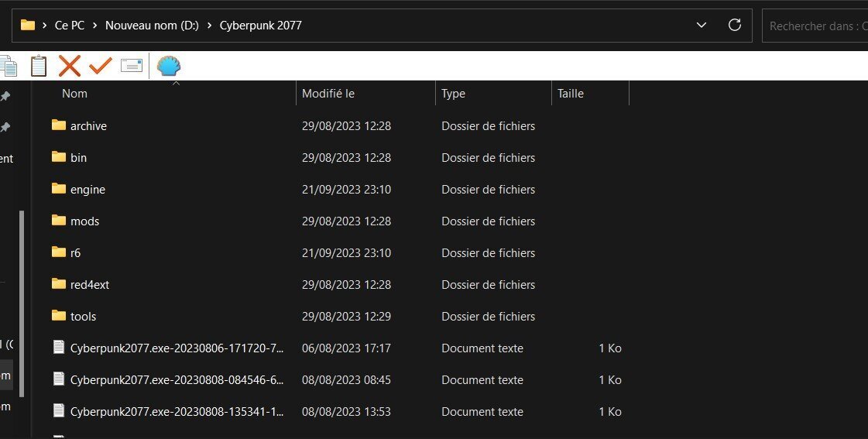Click the Taille column header
868x439 pixels.
pos(570,94)
